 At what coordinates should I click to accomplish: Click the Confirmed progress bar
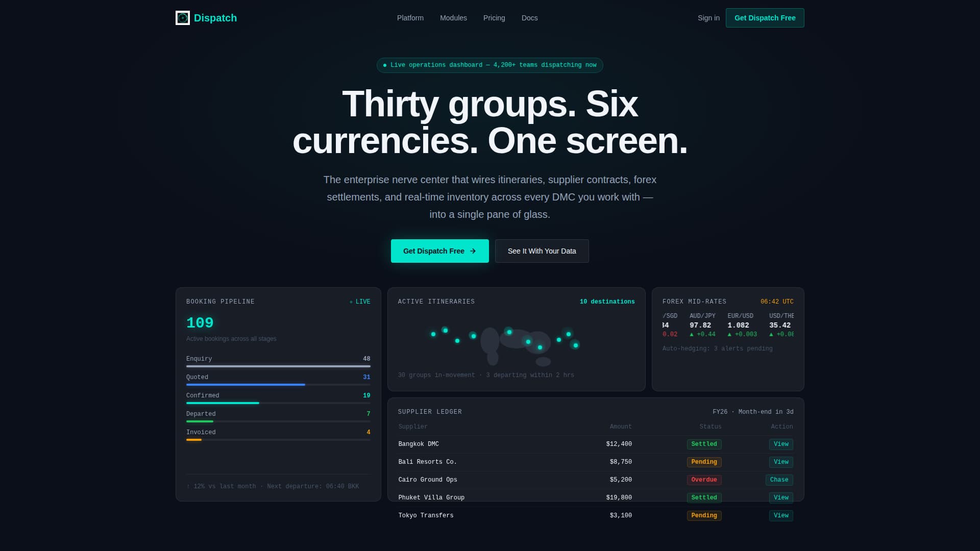pos(278,403)
